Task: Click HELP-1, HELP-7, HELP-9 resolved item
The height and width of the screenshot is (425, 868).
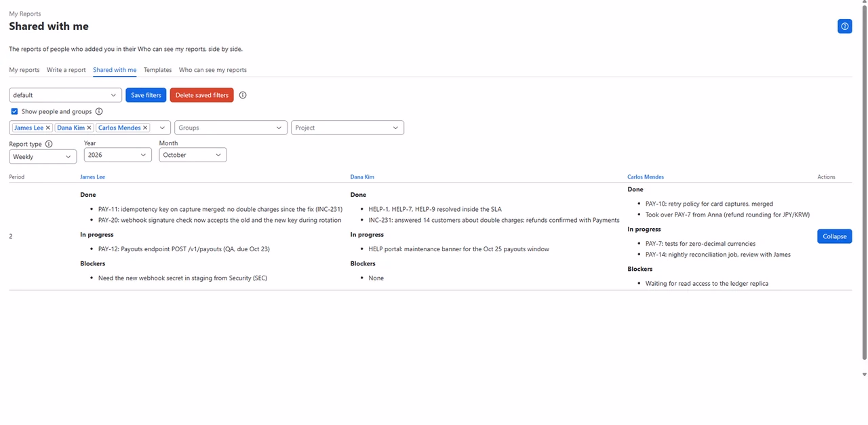Action: tap(435, 209)
